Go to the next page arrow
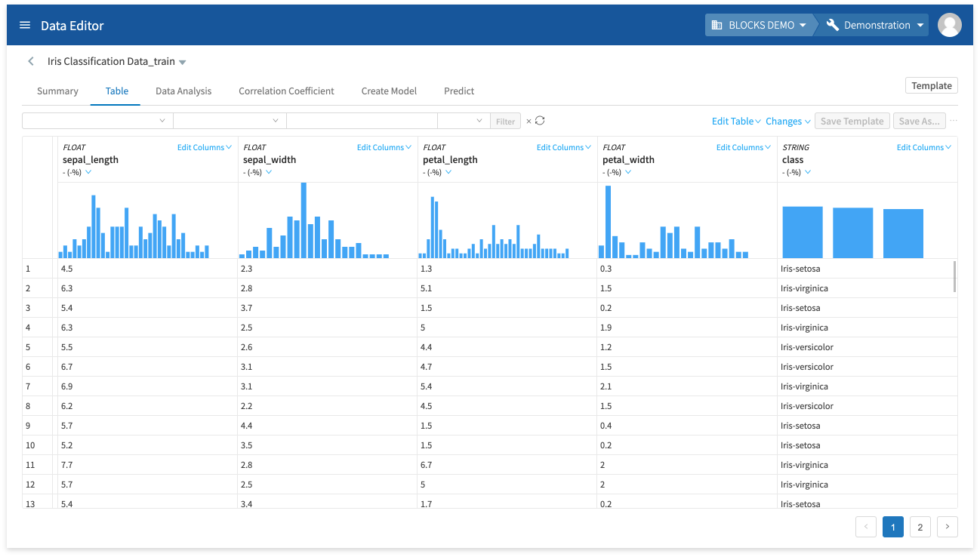 948,527
